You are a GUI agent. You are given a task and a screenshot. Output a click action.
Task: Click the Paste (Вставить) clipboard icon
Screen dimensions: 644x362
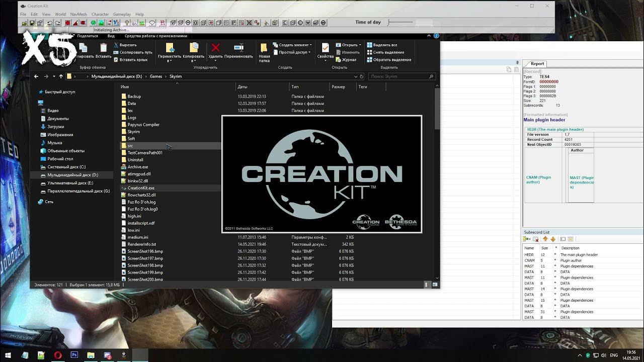[x=103, y=48]
